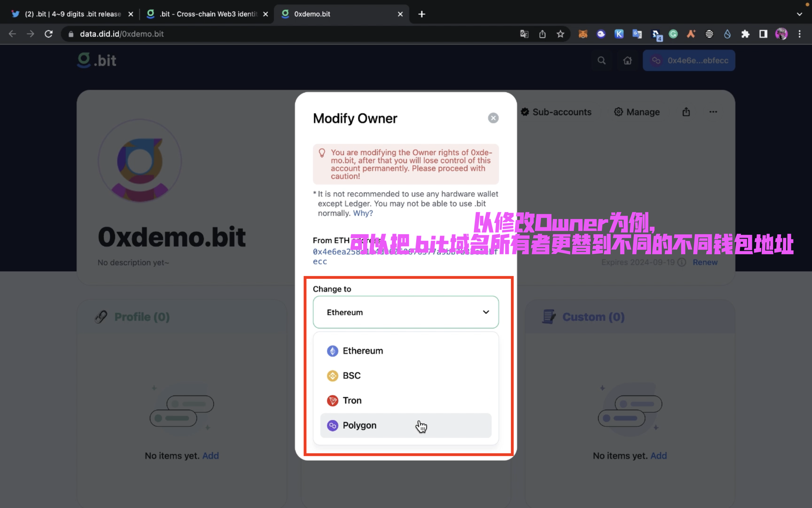Open connected wallet 0x4e6e...ebfecc button
812x508 pixels.
pyautogui.click(x=689, y=61)
